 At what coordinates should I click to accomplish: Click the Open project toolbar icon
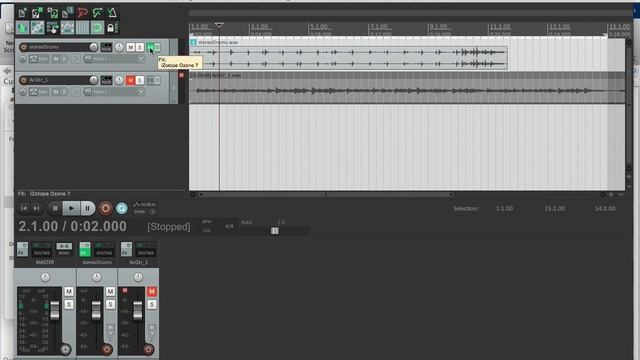pos(37,13)
